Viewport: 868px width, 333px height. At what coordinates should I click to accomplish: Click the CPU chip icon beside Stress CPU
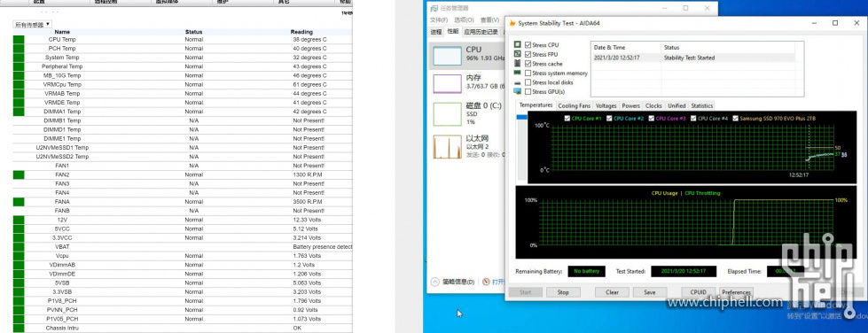click(x=518, y=45)
